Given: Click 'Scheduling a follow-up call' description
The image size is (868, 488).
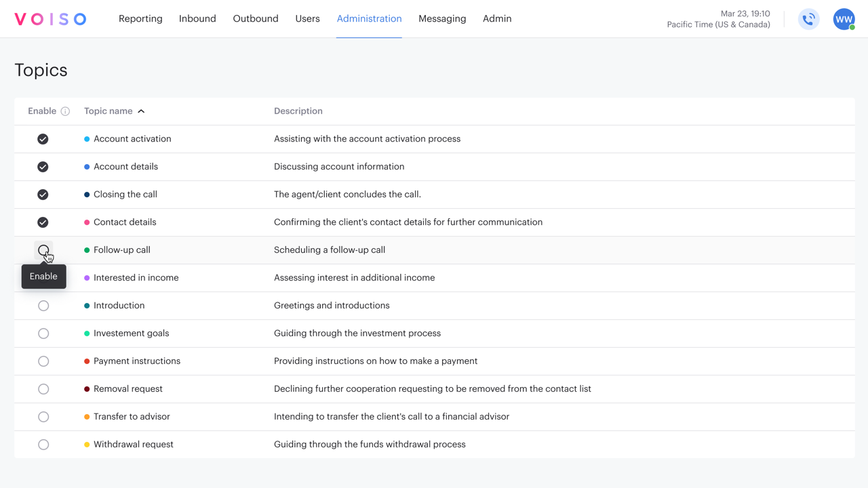Looking at the screenshot, I should tap(330, 250).
